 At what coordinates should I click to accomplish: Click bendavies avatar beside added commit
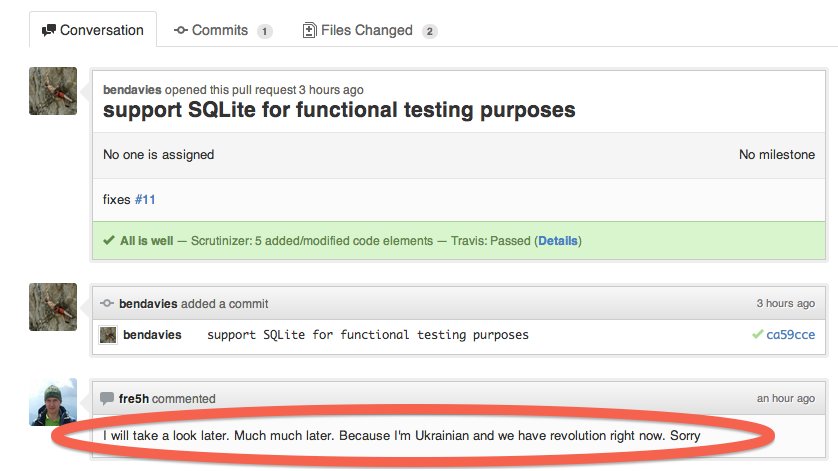[53, 306]
